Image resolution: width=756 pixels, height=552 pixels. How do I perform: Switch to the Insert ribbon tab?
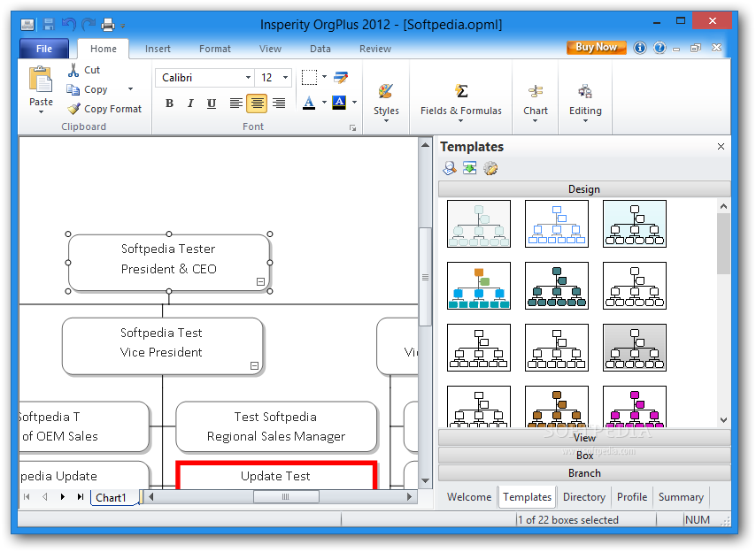tap(158, 49)
